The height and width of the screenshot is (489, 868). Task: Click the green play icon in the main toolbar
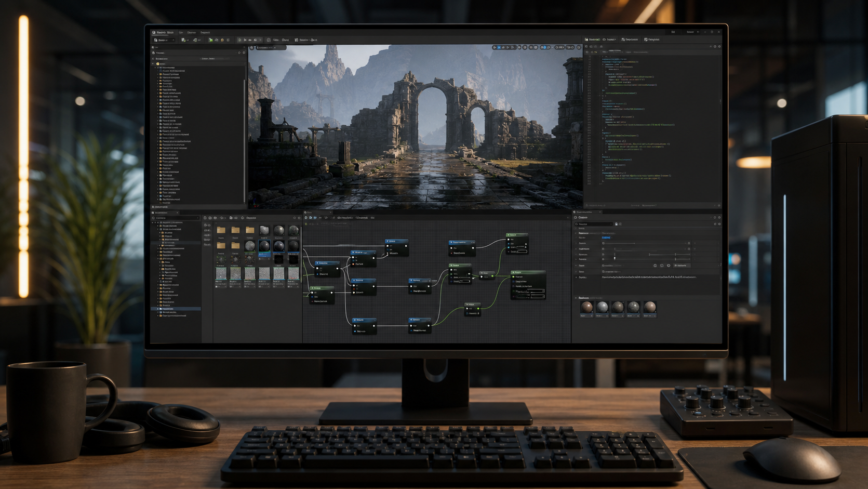point(211,40)
